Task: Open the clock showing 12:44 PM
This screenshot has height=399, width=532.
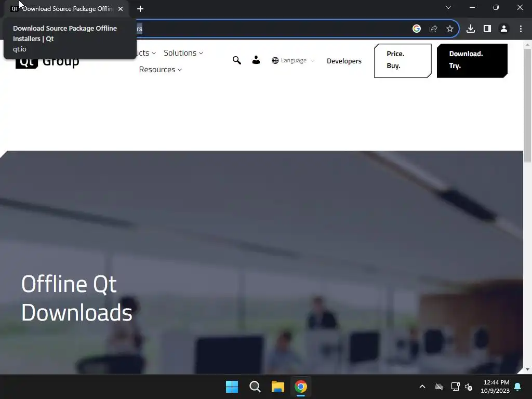Action: click(495, 387)
